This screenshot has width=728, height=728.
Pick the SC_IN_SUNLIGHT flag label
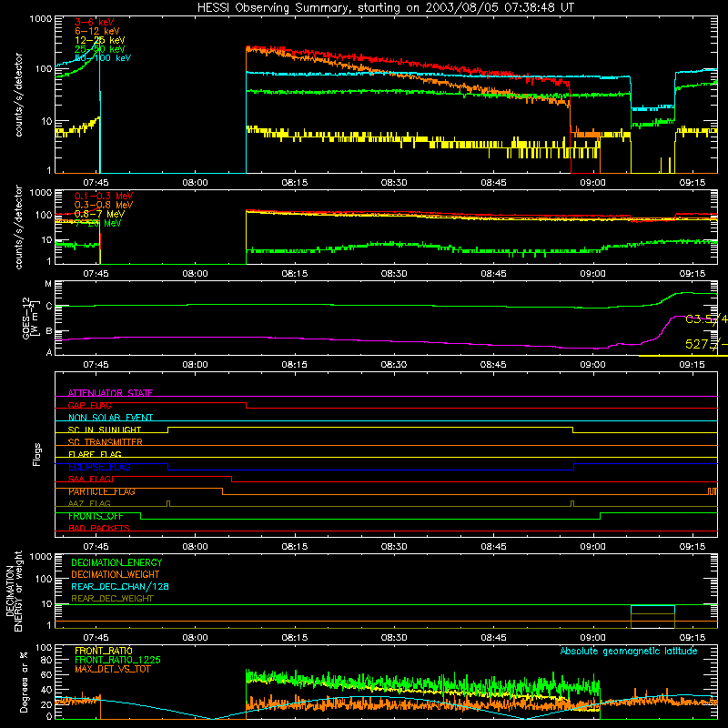[x=105, y=430]
